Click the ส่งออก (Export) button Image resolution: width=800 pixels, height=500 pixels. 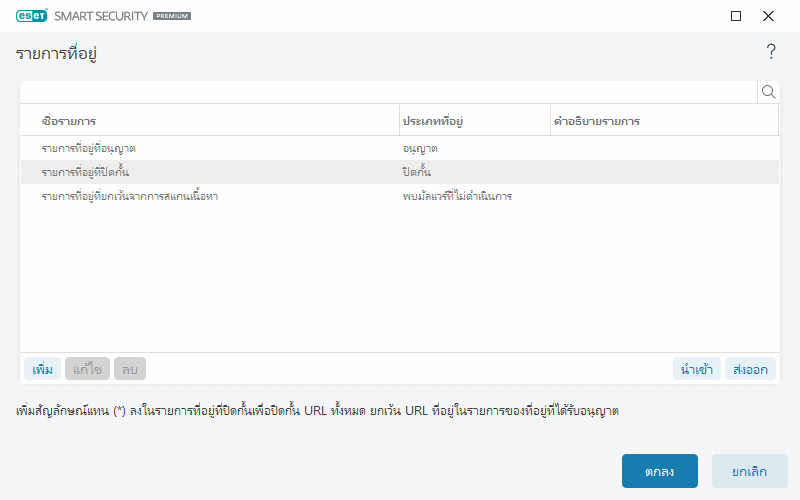(750, 369)
